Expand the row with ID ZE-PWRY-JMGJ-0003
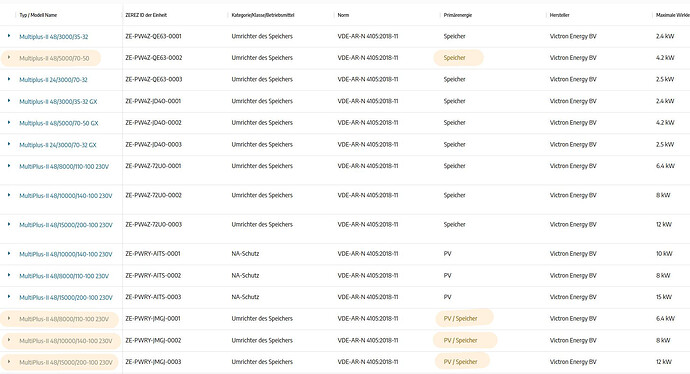 point(9,362)
